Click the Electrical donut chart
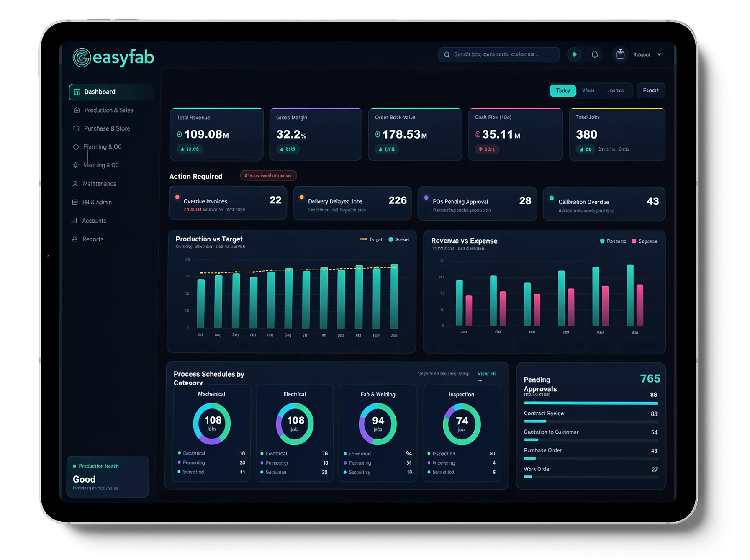The image size is (750, 560). click(x=295, y=424)
